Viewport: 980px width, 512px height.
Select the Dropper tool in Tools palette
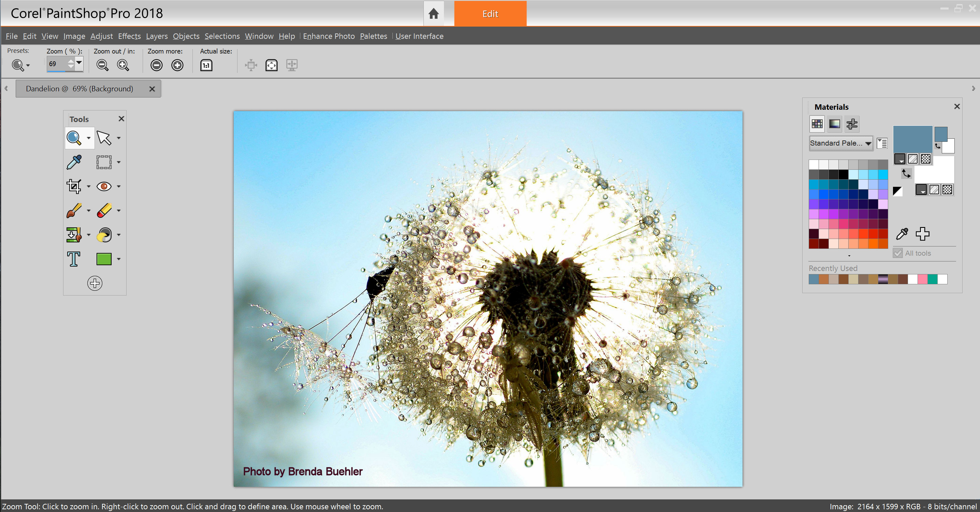point(74,162)
